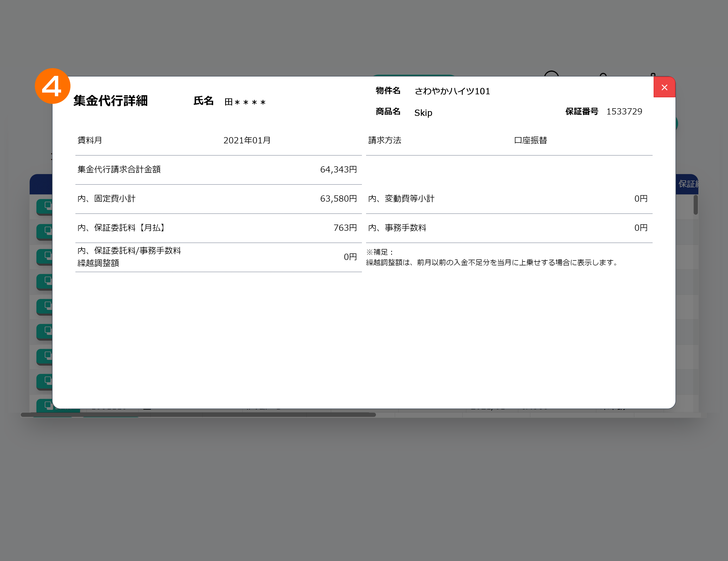Screen dimensions: 728x561
Task: Click the 口座振替 billing method value
Action: (530, 141)
